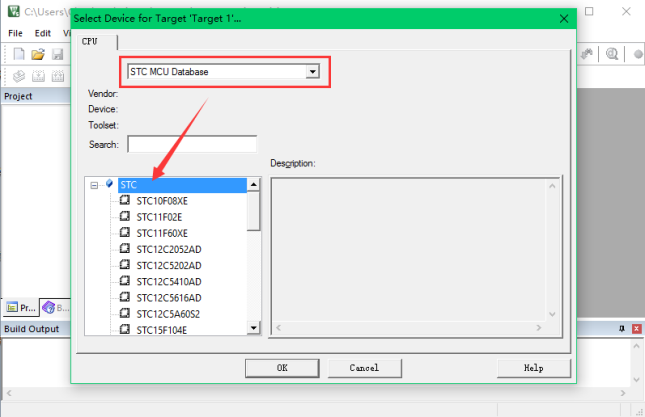Viewport: 645px width, 417px height.
Task: Select STC12C5410AD in the device list
Action: [x=169, y=282]
